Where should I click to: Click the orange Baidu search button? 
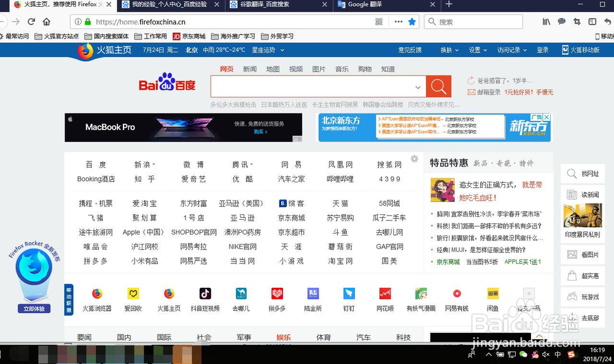click(x=438, y=87)
